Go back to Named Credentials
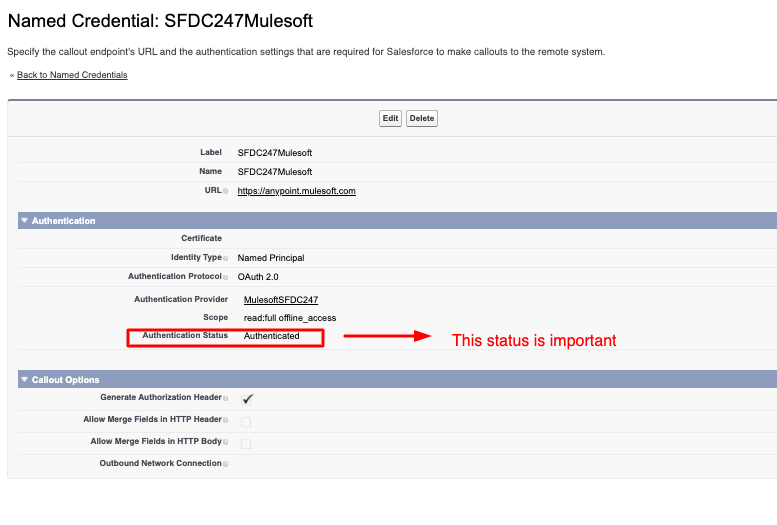Image resolution: width=777 pixels, height=525 pixels. tap(72, 75)
